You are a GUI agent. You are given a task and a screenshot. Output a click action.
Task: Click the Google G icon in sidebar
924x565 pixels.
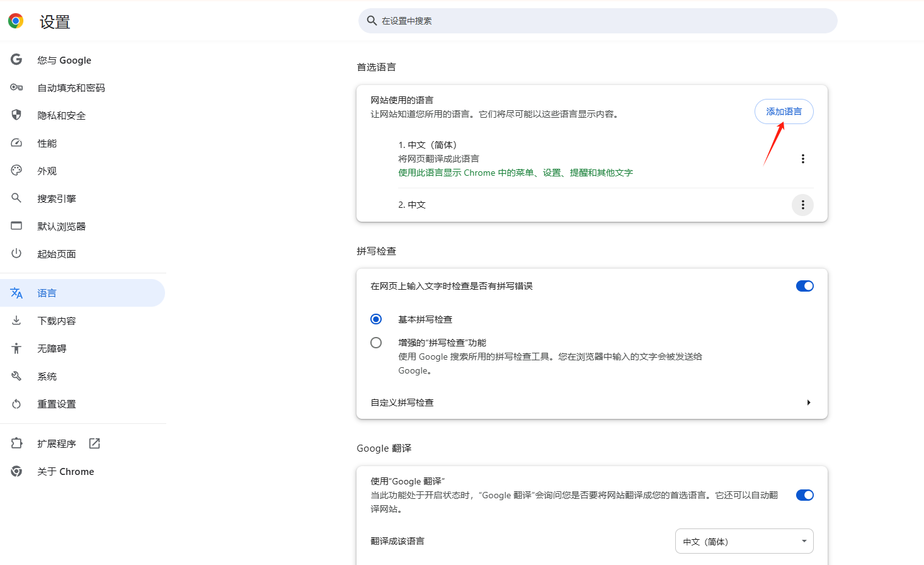tap(16, 59)
